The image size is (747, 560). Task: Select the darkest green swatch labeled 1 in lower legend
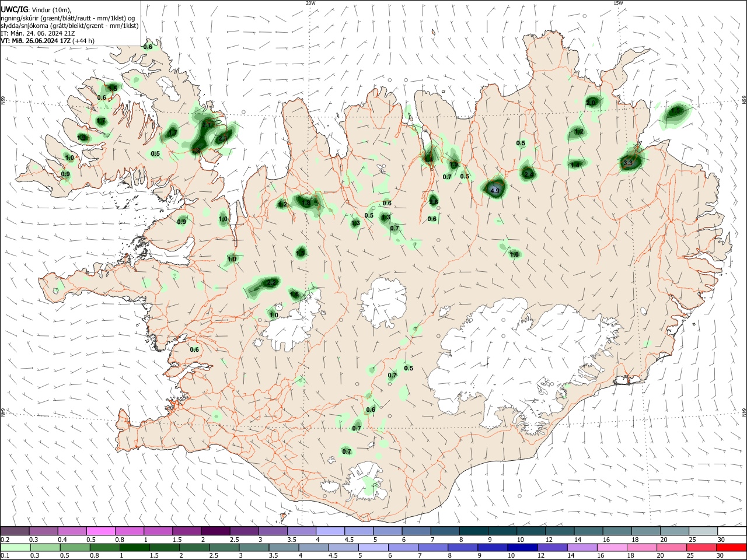click(134, 547)
